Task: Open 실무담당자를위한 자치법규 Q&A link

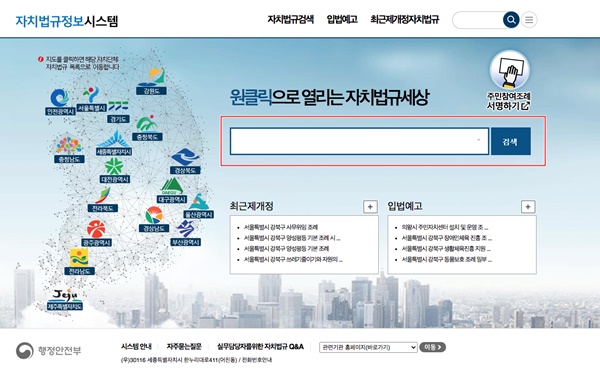Action: (260, 347)
